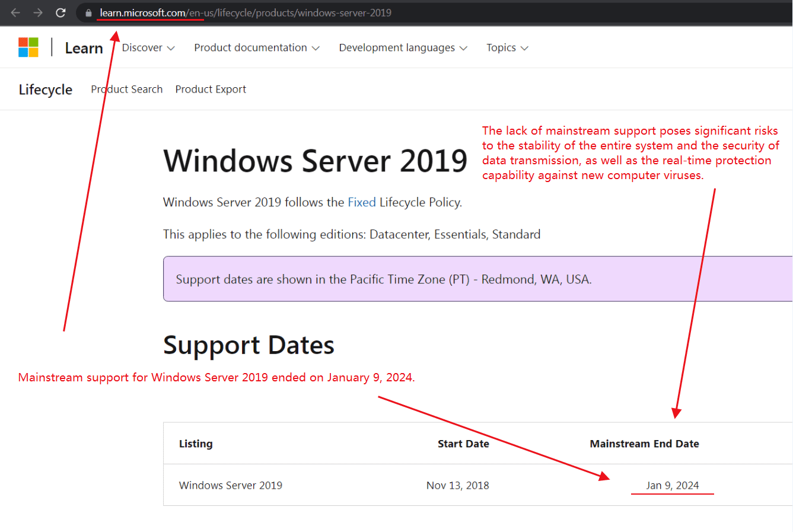Image resolution: width=793 pixels, height=532 pixels.
Task: Go to the Product Search tab
Action: coord(126,90)
